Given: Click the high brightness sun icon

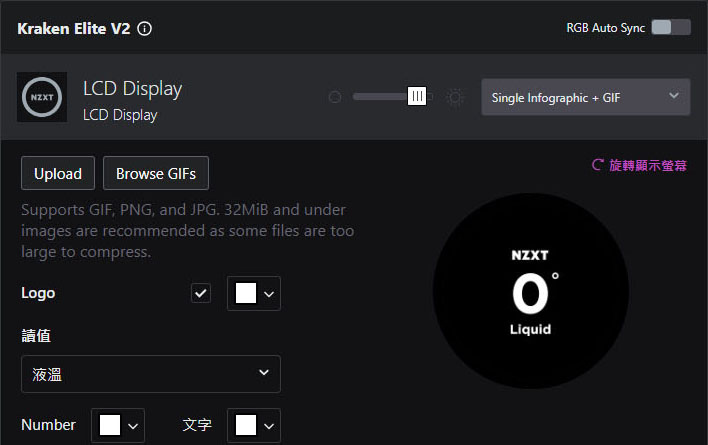Looking at the screenshot, I should pos(455,97).
